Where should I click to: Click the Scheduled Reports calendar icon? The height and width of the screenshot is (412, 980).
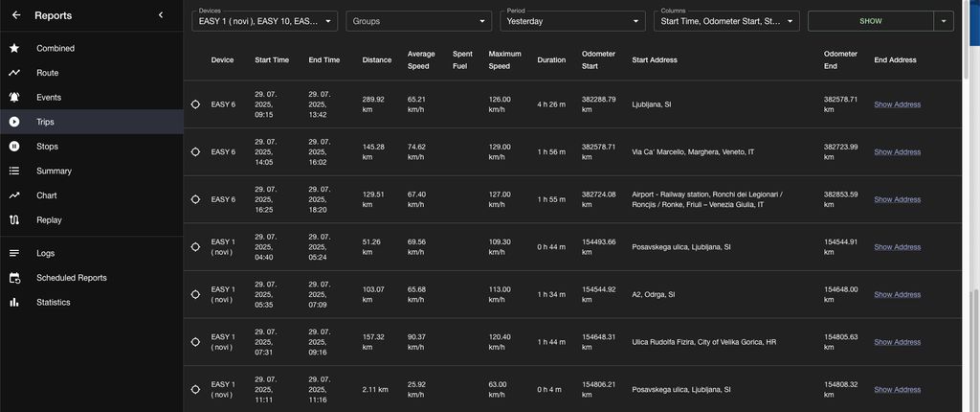click(x=14, y=278)
